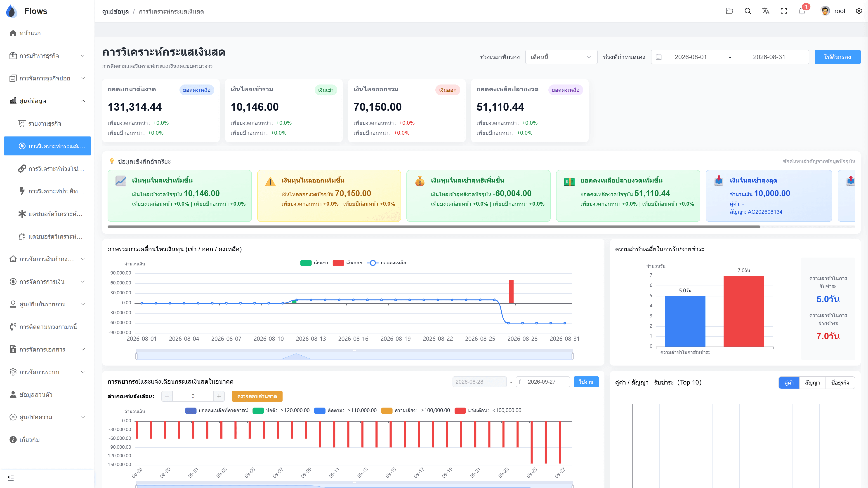Screen dimensions: 868x488
Task: Toggle แจ้งเตือน <100,000.00 legend item
Action: tap(488, 410)
